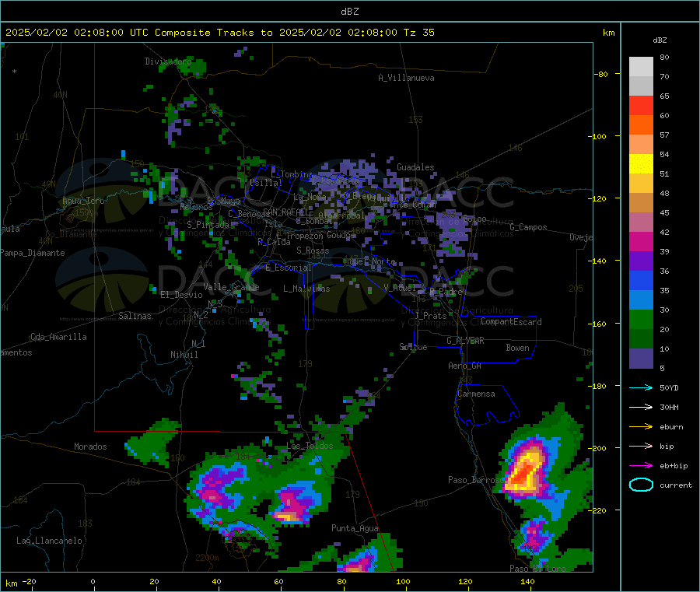Click the 'G_ALVEAR' label

pos(465,341)
